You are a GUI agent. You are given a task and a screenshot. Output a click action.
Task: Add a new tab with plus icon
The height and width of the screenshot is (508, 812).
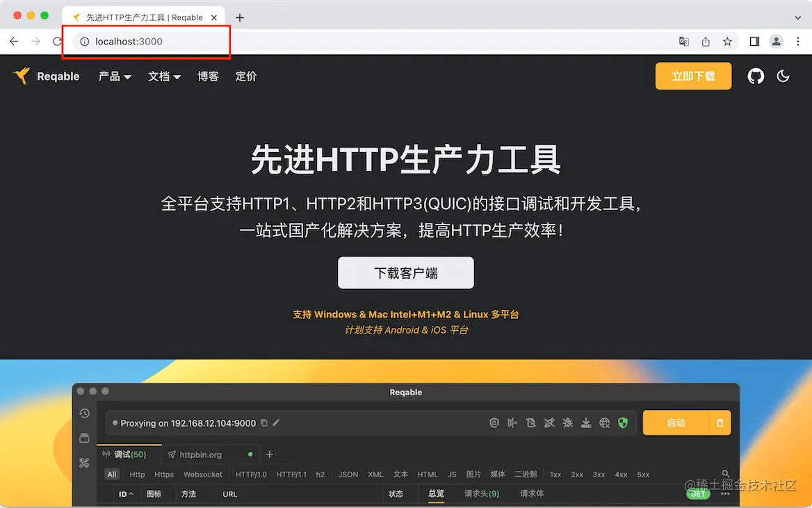click(269, 454)
